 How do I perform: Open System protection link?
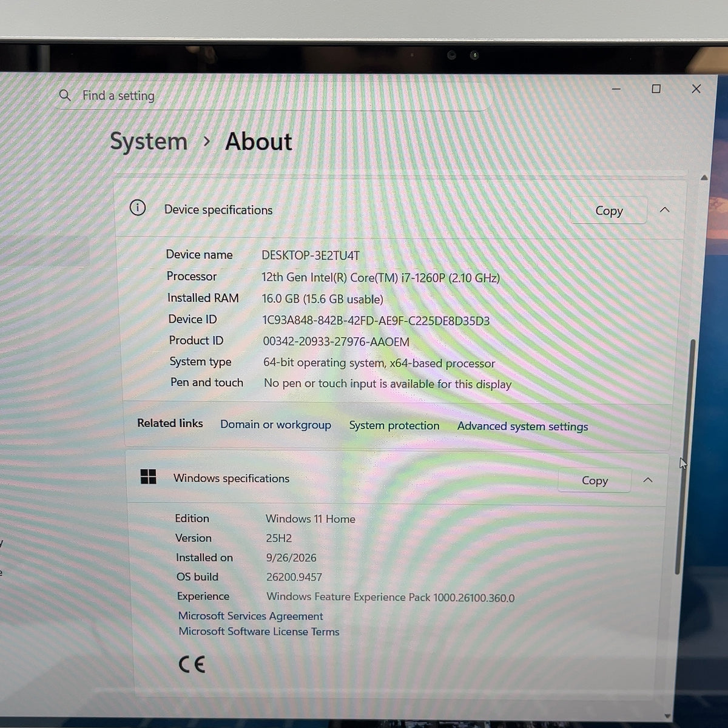click(394, 426)
